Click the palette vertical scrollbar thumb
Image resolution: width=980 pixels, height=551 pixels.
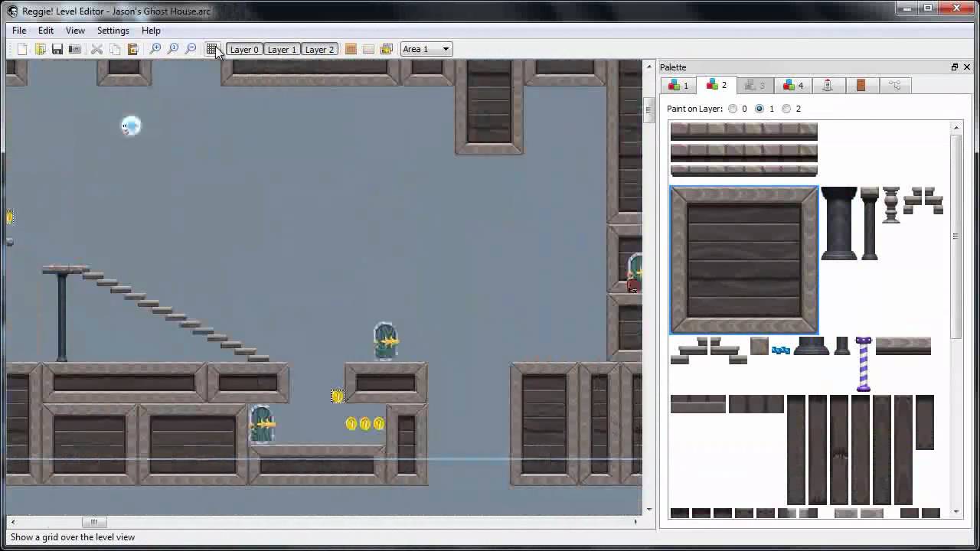[956, 236]
